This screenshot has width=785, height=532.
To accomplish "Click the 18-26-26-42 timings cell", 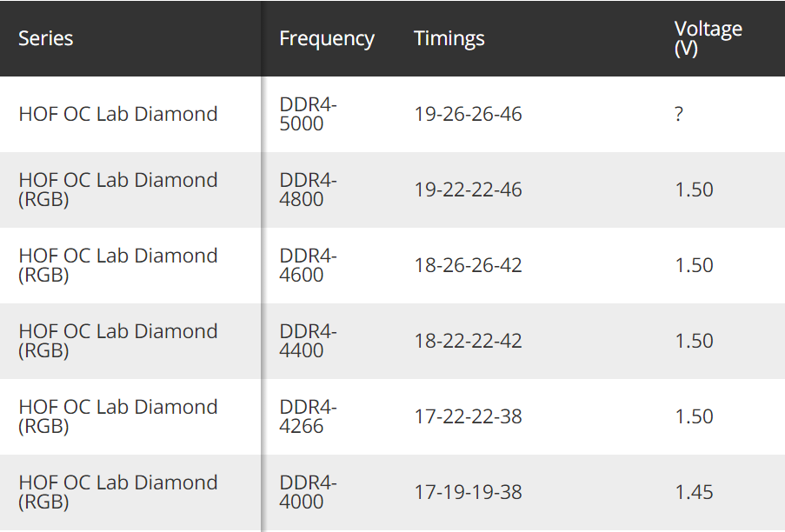I will (468, 265).
